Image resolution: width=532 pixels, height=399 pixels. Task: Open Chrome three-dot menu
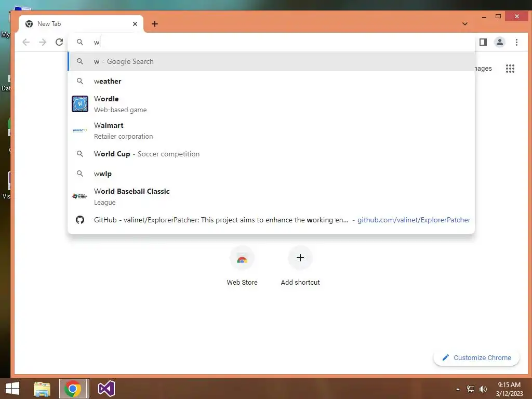click(x=516, y=42)
